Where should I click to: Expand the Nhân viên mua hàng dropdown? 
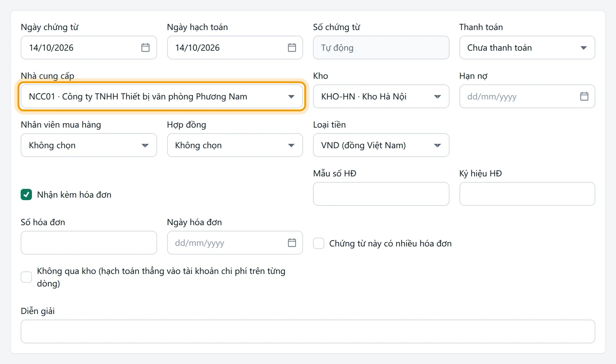pos(89,145)
